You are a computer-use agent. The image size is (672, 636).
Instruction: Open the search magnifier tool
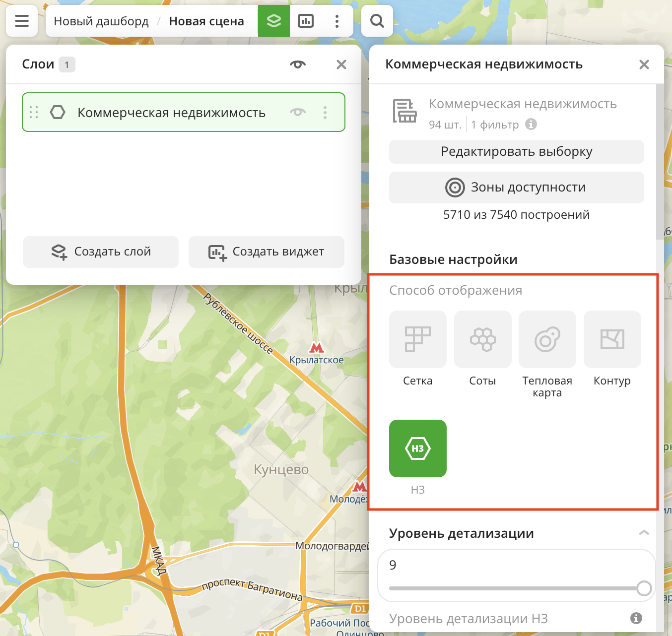pos(377,21)
